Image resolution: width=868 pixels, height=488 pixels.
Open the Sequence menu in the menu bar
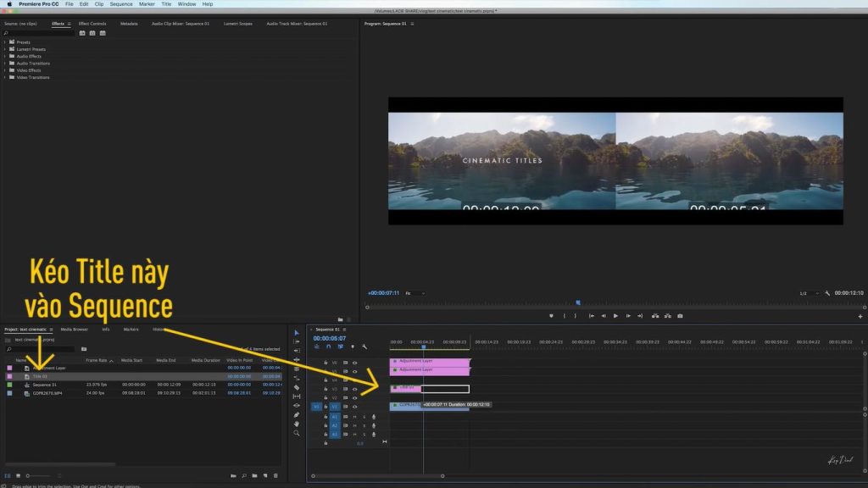pos(121,3)
